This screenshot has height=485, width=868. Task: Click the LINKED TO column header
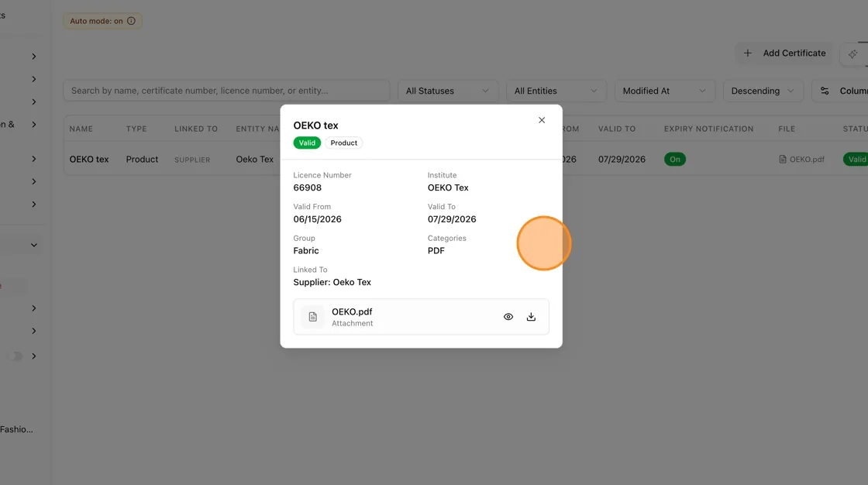(x=196, y=129)
